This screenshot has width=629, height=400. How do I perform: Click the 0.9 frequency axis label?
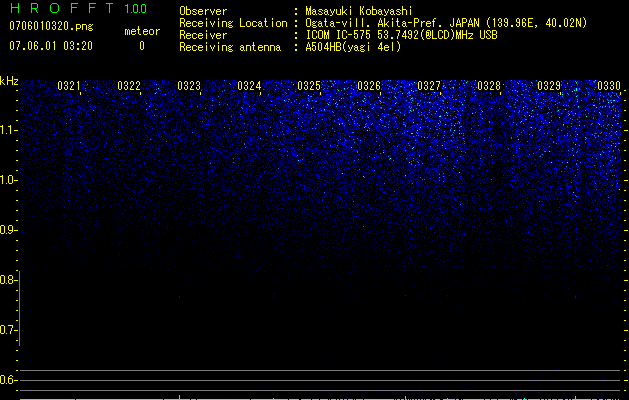[x=7, y=230]
